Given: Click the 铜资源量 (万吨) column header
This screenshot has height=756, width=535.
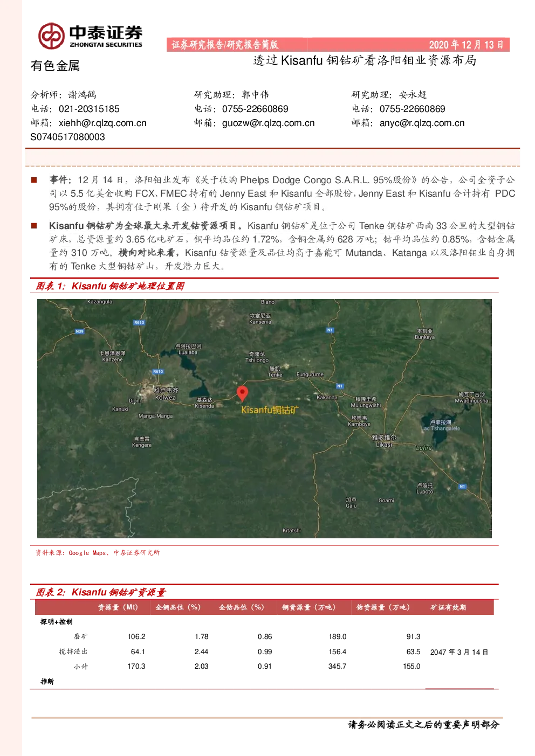Looking at the screenshot, I should coord(308,607).
